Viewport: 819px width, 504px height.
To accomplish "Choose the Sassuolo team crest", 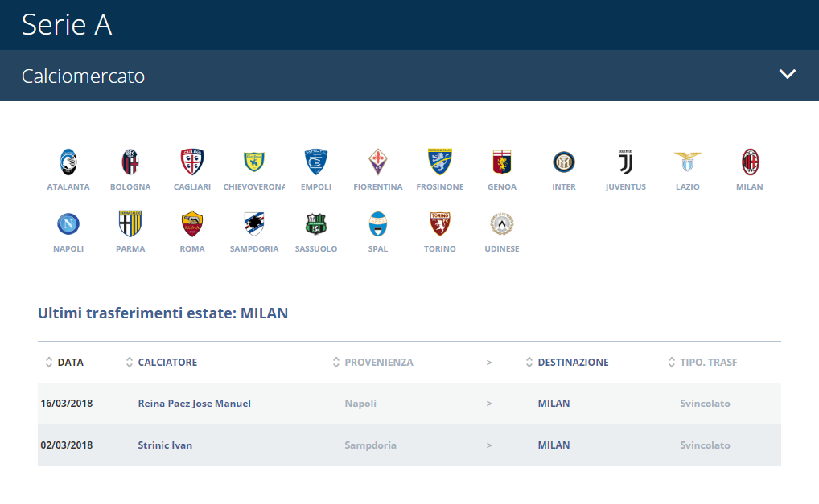I will click(316, 224).
